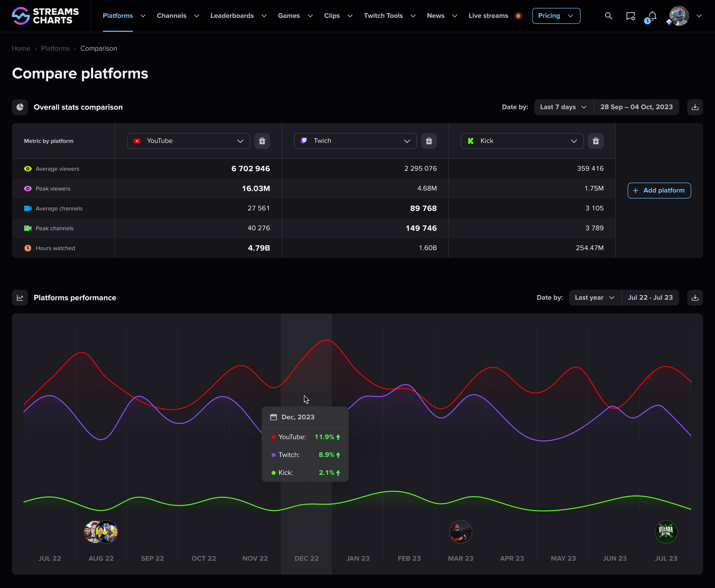Remove Kick column with trash icon
This screenshot has width=715, height=588.
(x=595, y=141)
